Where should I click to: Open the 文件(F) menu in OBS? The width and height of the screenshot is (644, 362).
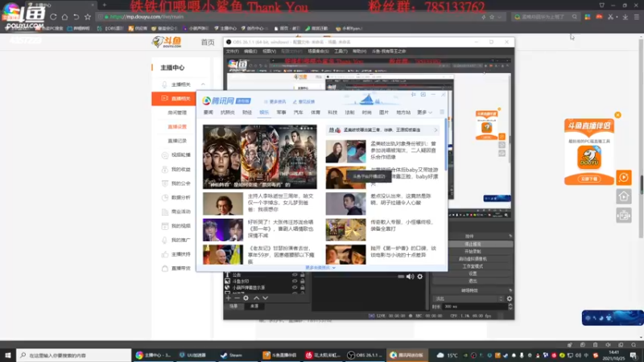point(232,51)
